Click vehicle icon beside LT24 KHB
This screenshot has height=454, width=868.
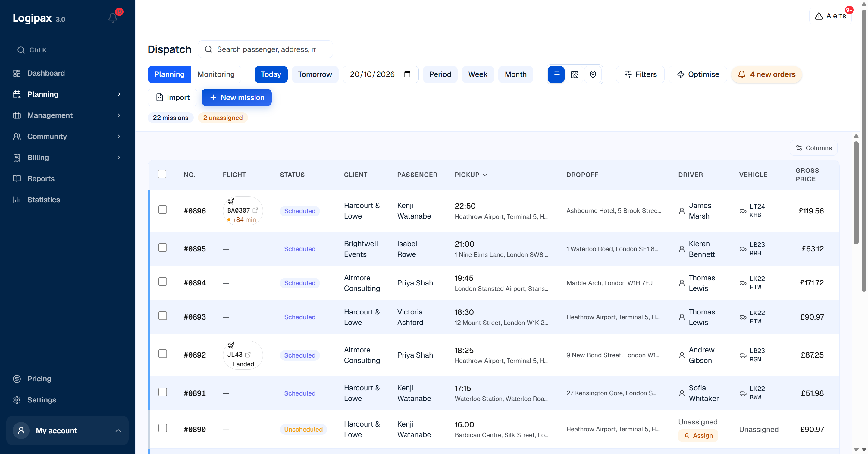(743, 211)
